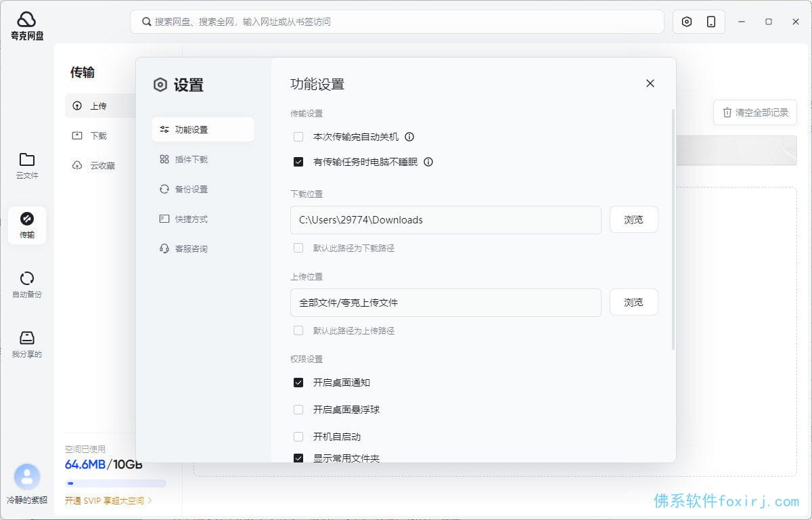Click the user avatar 冷静的紫貂
The width and height of the screenshot is (812, 520).
(27, 477)
